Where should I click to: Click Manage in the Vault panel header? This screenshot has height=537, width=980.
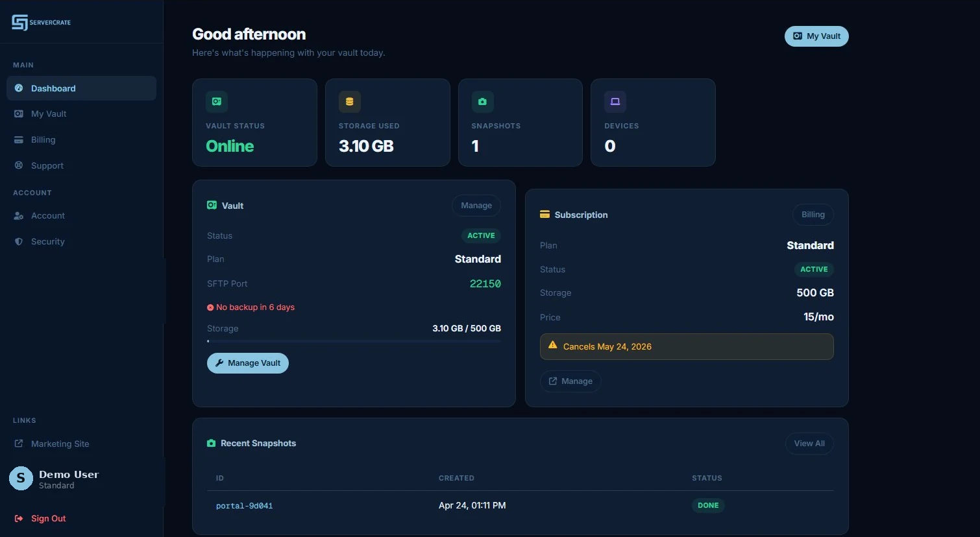point(476,206)
